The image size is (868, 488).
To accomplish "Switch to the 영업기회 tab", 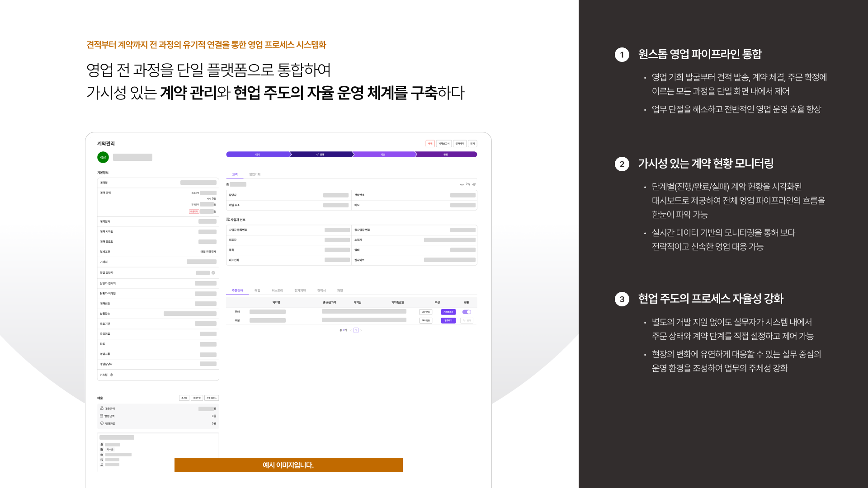I will [x=255, y=174].
